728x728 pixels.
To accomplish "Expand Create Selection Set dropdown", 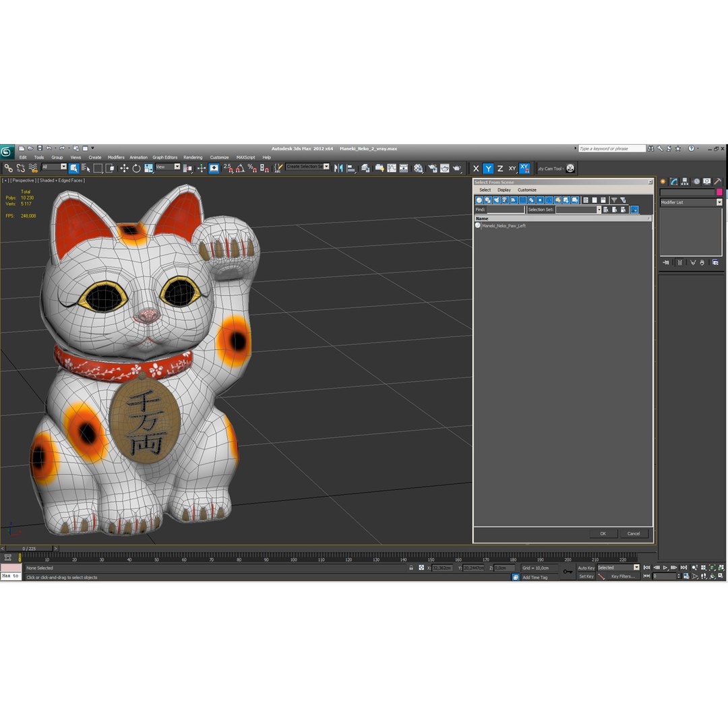I will click(326, 166).
